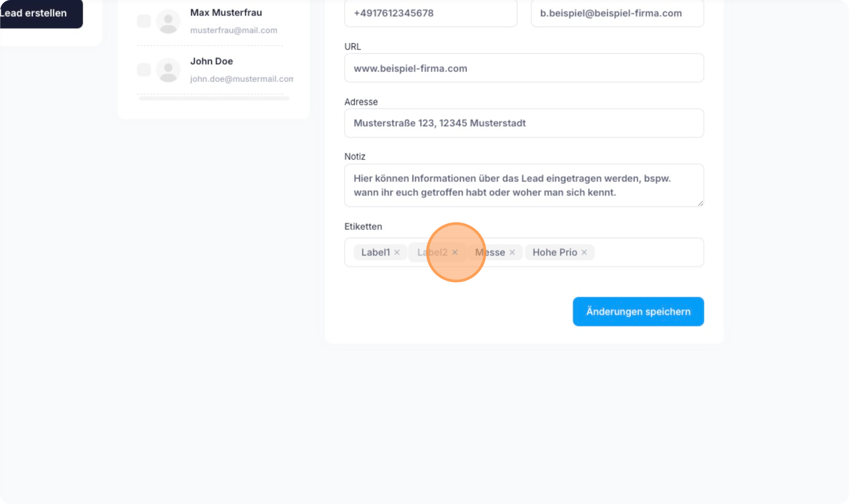
Task: Select Max Musterfrau lead name
Action: (226, 13)
